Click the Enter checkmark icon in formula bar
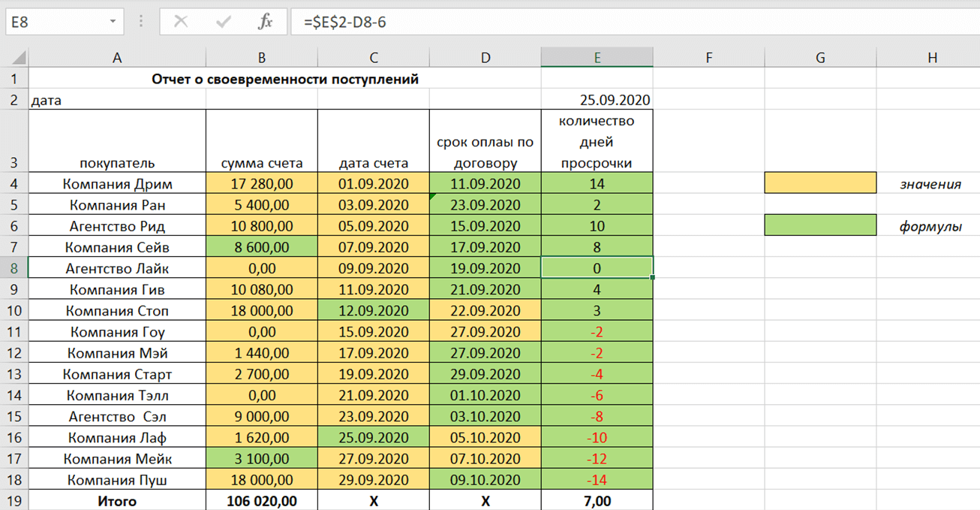 pos(223,22)
